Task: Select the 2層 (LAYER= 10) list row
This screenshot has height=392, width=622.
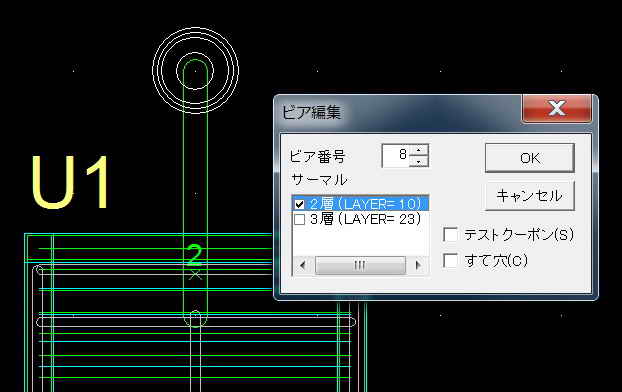Action: coord(361,204)
